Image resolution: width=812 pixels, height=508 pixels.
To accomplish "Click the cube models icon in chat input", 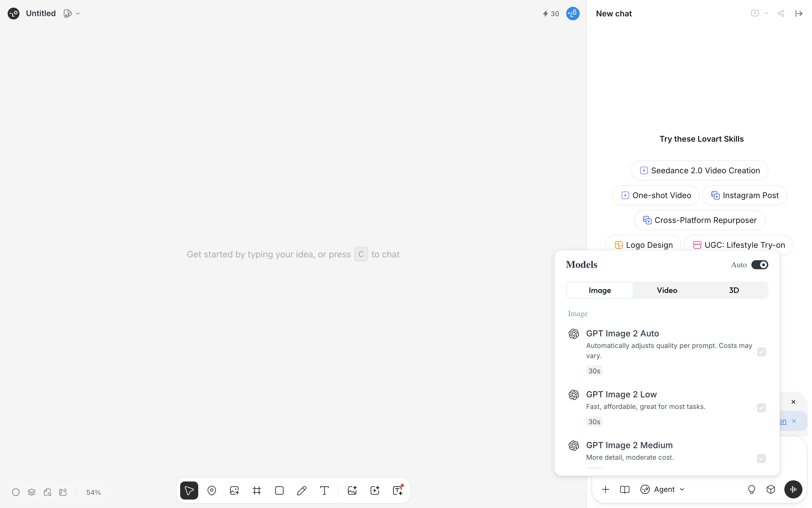I will point(771,490).
